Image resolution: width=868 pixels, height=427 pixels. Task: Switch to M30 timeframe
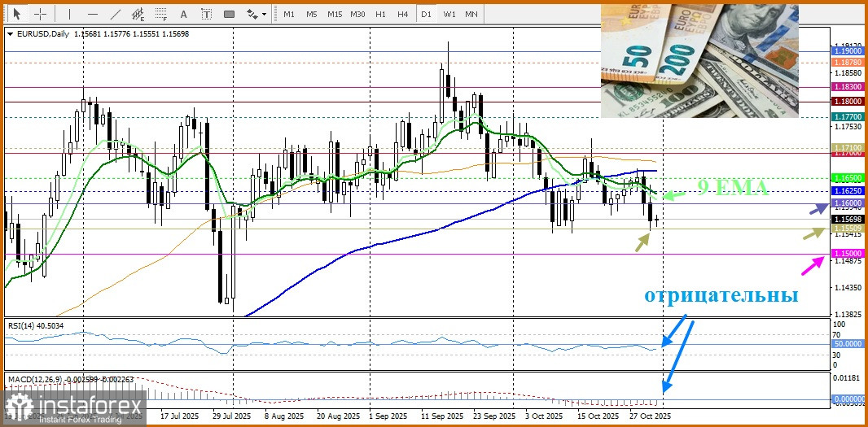[357, 14]
